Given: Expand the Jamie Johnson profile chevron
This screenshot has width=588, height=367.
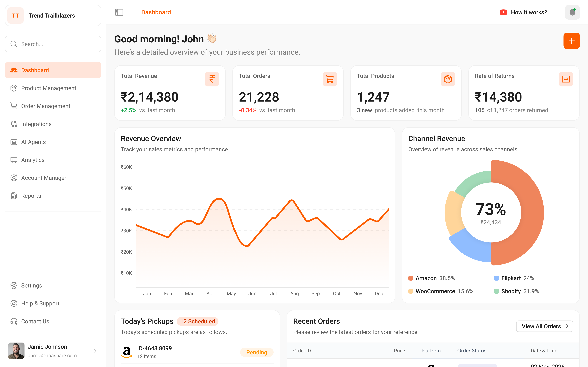Looking at the screenshot, I should [95, 351].
